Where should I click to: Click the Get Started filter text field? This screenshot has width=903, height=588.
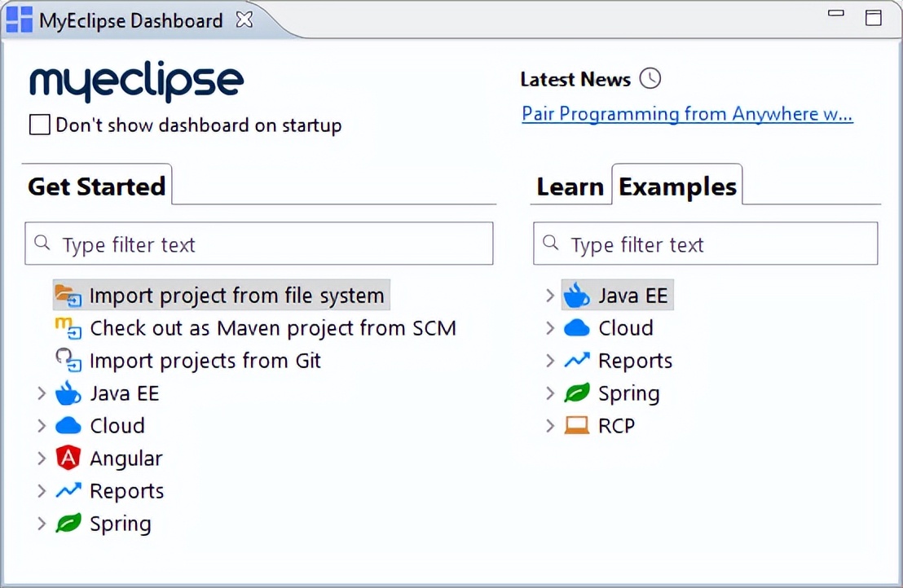tap(269, 244)
